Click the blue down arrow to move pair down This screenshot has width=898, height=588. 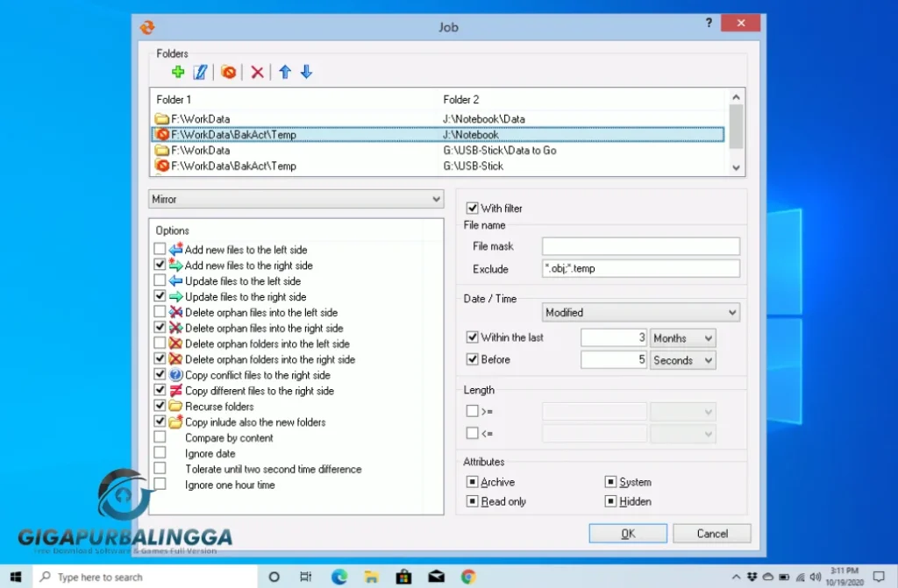306,72
